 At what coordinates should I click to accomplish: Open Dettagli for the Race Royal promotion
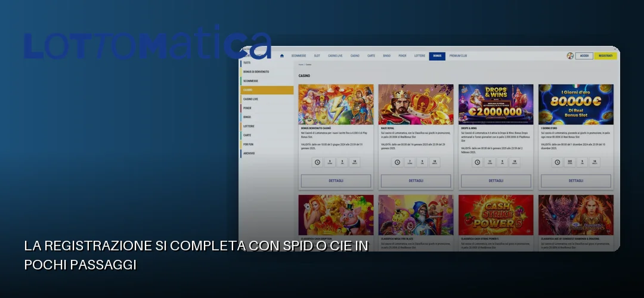pyautogui.click(x=416, y=181)
